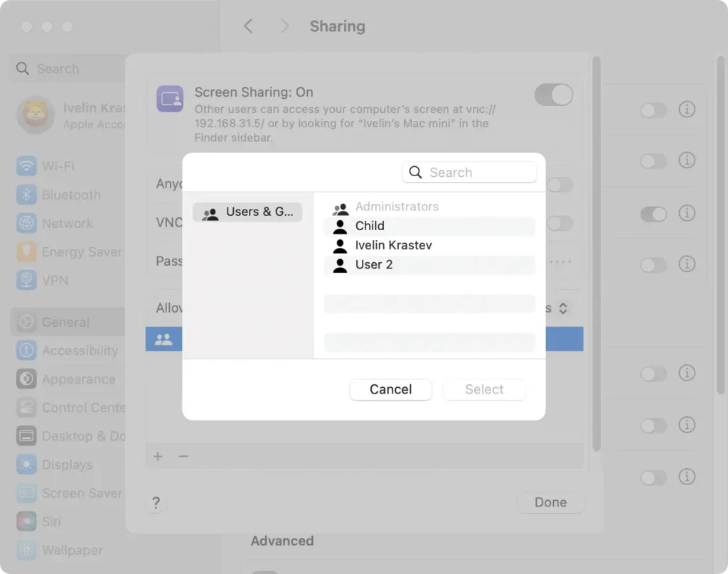Select Users & Groups in the dialog sidebar
Viewport: 728px width, 574px height.
click(247, 212)
